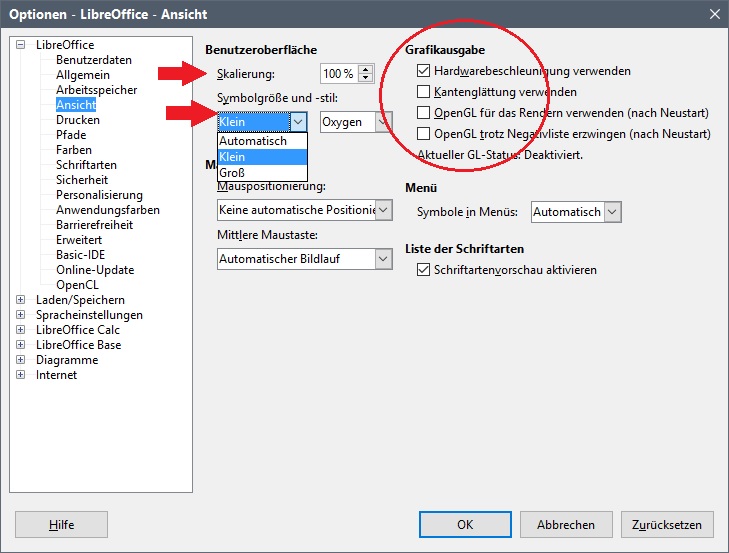Select the Internet tree label

click(56, 375)
